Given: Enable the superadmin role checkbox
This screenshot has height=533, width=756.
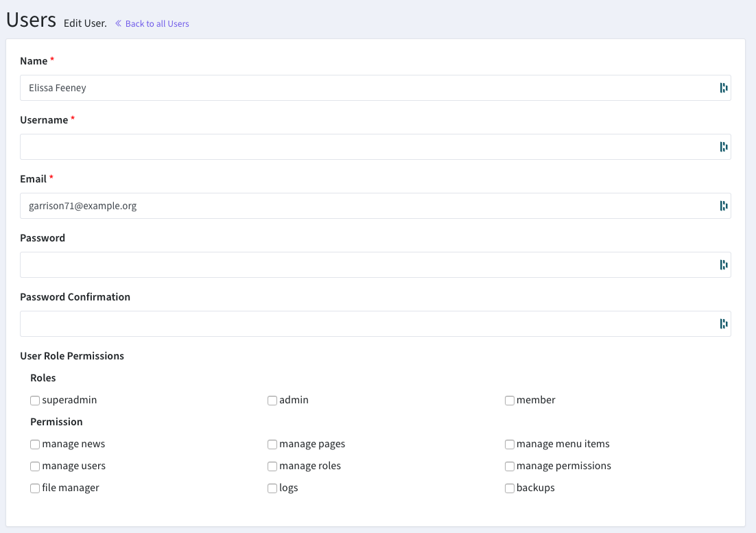Looking at the screenshot, I should [x=35, y=401].
